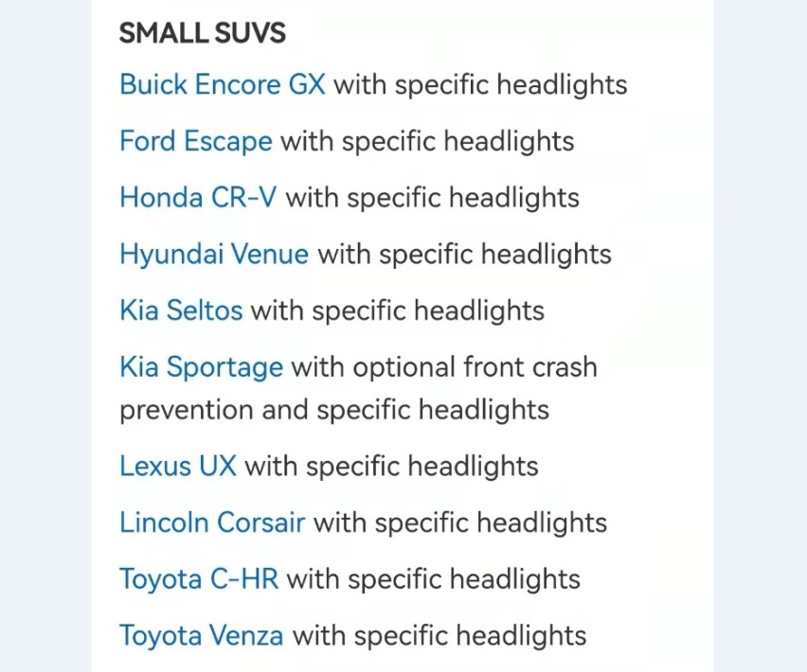
Task: Click headlights text beside Ford Escape
Action: pos(509,141)
